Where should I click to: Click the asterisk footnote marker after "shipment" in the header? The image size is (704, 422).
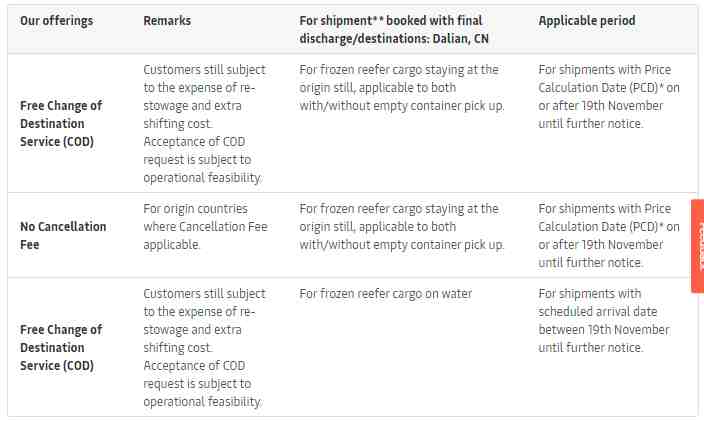coord(378,18)
